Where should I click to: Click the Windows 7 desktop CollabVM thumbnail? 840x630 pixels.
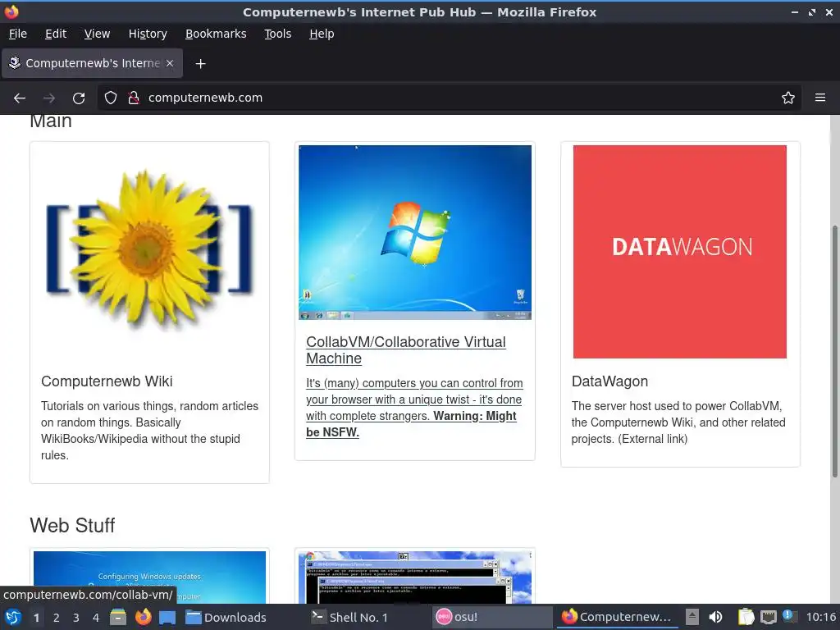[x=415, y=232]
